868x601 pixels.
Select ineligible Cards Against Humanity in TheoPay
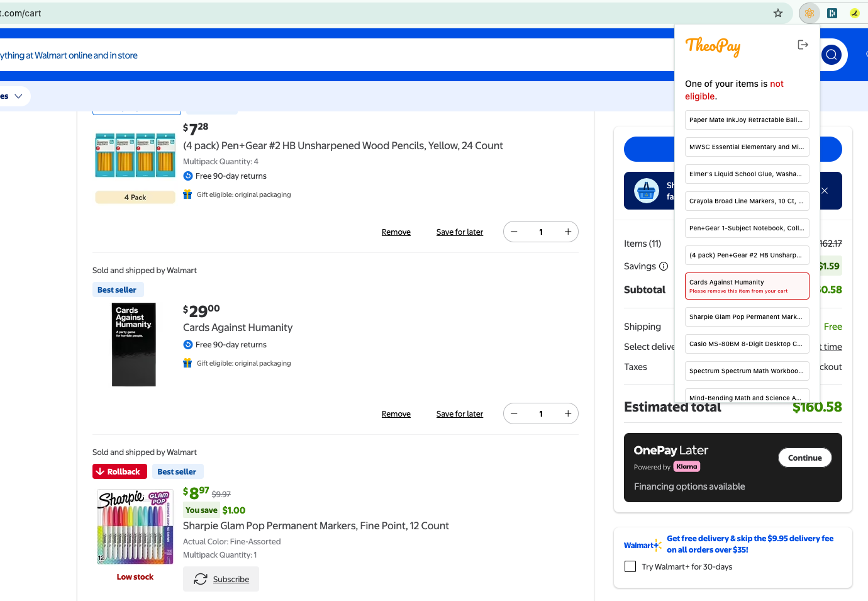(747, 286)
